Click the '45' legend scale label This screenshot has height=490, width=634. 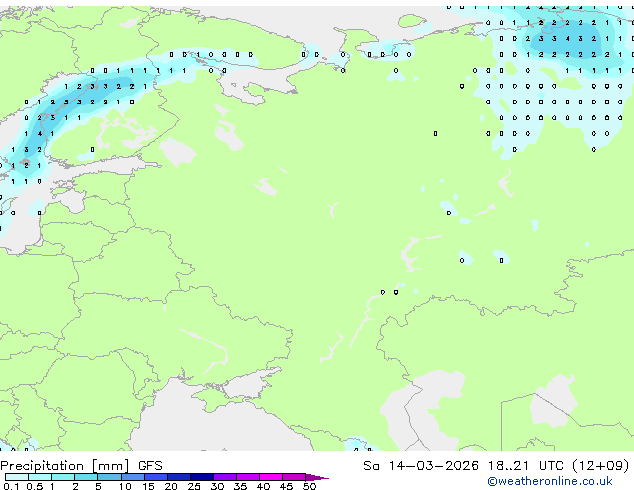[x=286, y=486]
